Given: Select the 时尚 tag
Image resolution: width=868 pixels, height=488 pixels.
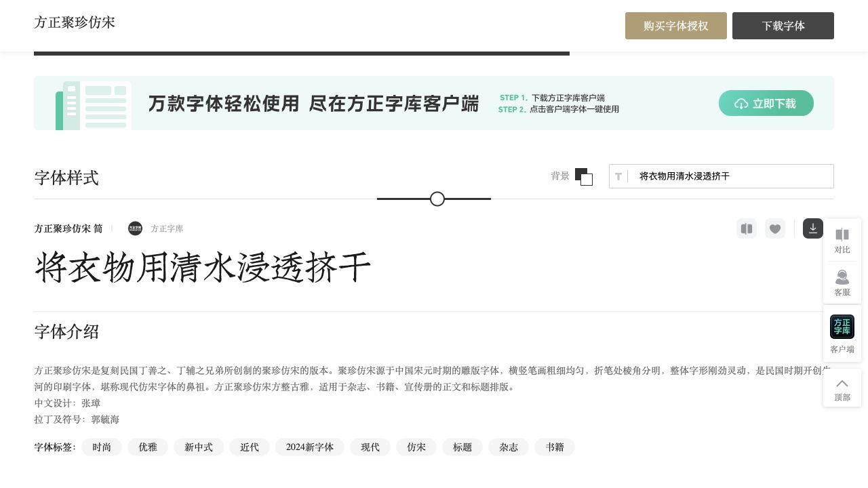Looking at the screenshot, I should [x=102, y=447].
